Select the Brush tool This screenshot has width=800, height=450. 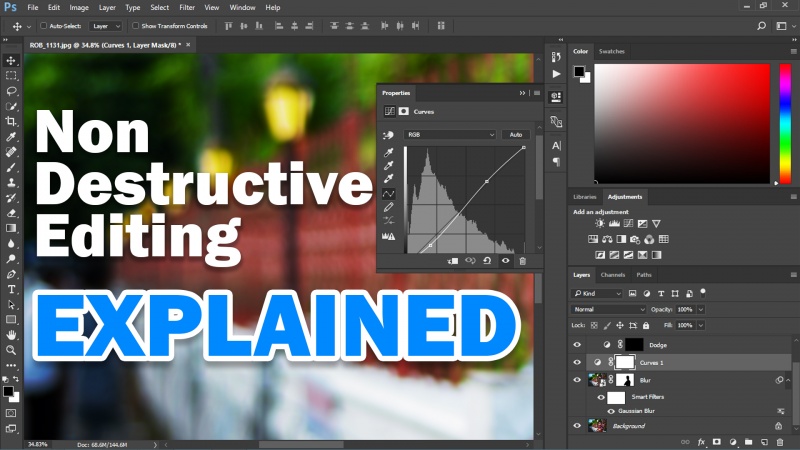click(x=11, y=167)
